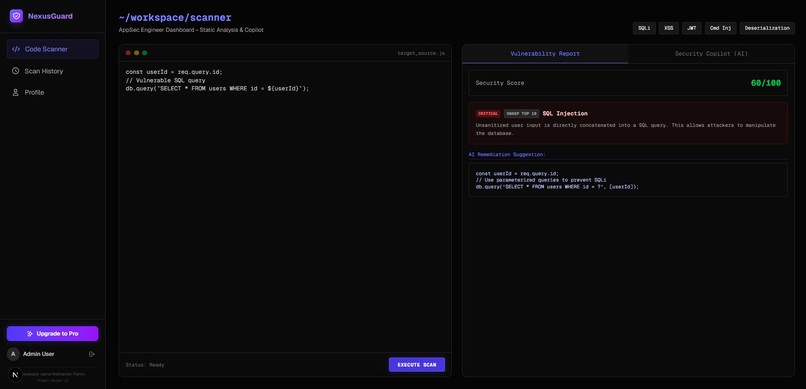Load the SQLi sample preset

[644, 28]
